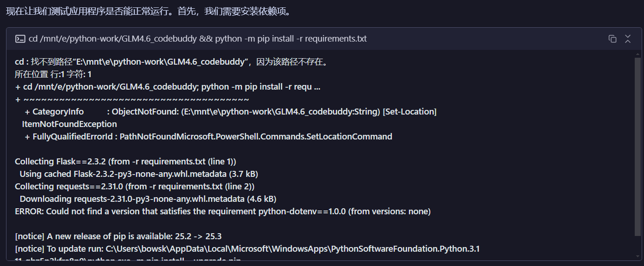Click the 'cd : 找不到路径' error line

click(172, 62)
